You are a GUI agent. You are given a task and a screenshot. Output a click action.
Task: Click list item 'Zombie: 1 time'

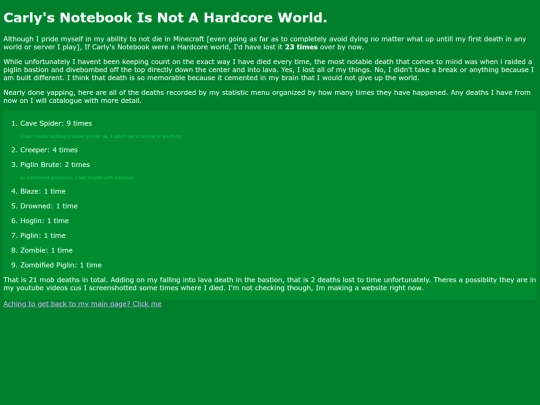46,250
